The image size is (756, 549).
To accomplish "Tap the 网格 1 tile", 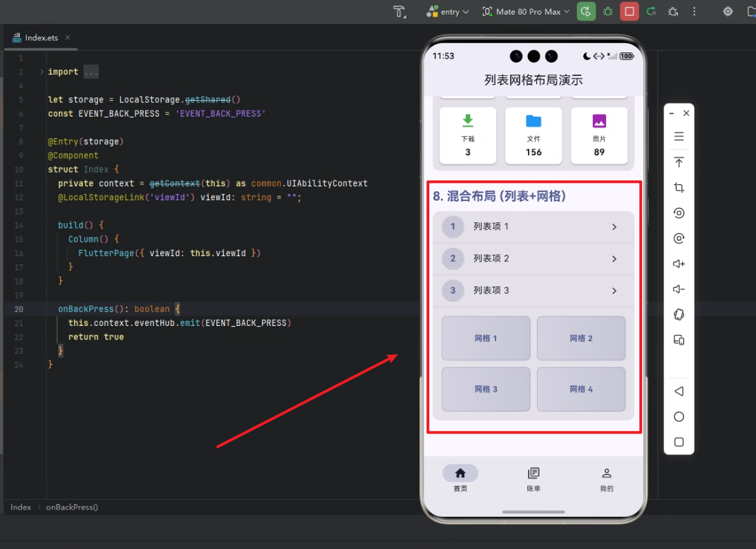I will tap(486, 338).
